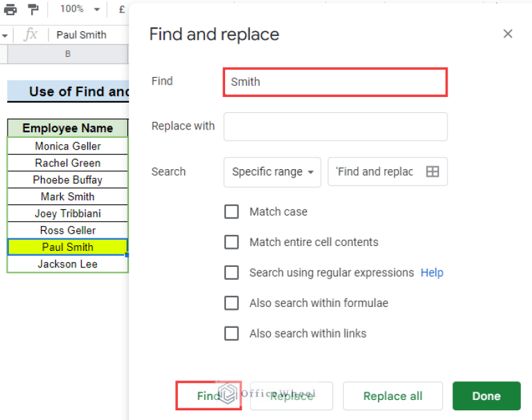Image resolution: width=532 pixels, height=420 pixels.
Task: Toggle Also search within links
Action: click(x=231, y=334)
